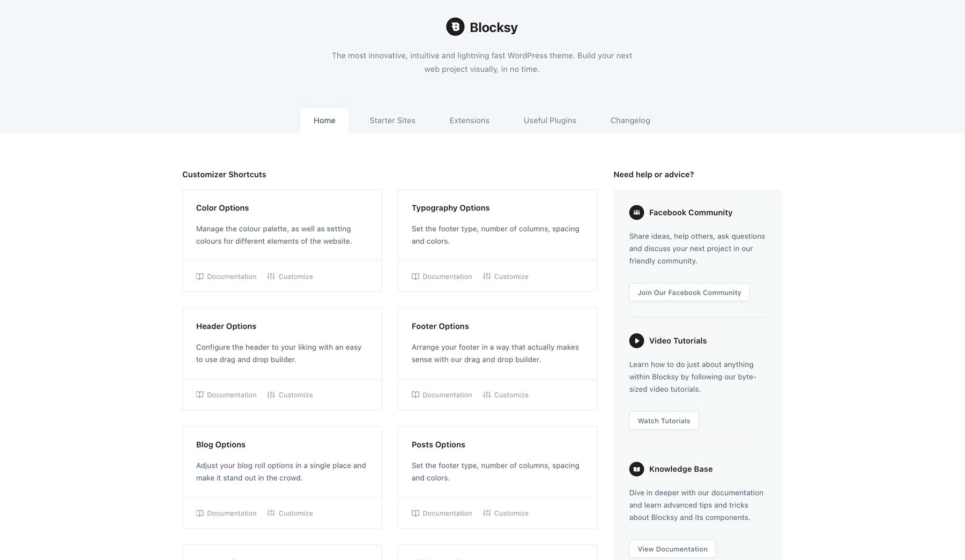Click the Watch Tutorials button
The width and height of the screenshot is (965, 560).
click(664, 421)
